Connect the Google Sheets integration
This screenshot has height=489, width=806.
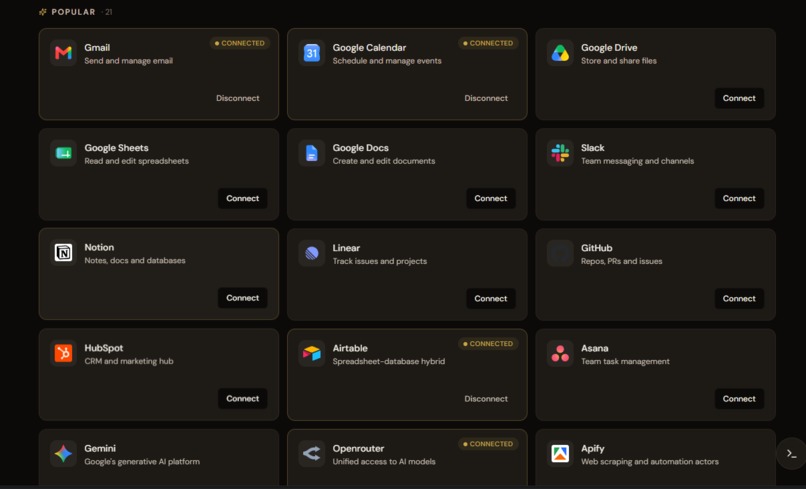pyautogui.click(x=243, y=198)
